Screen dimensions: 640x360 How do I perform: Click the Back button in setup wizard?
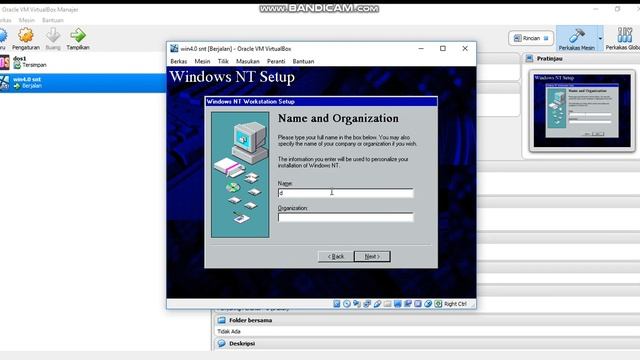point(336,256)
